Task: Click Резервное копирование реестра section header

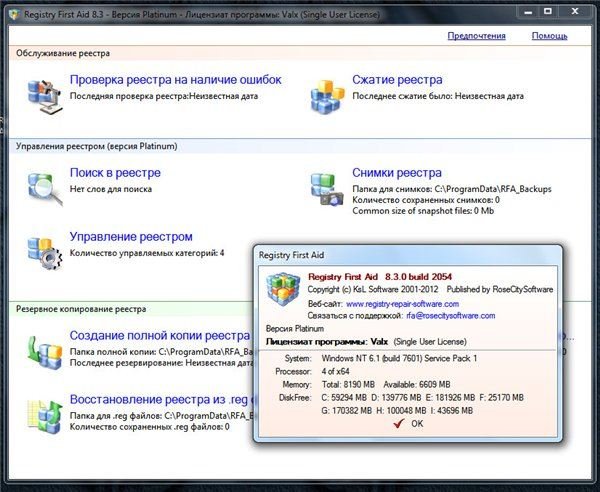Action: pos(81,309)
